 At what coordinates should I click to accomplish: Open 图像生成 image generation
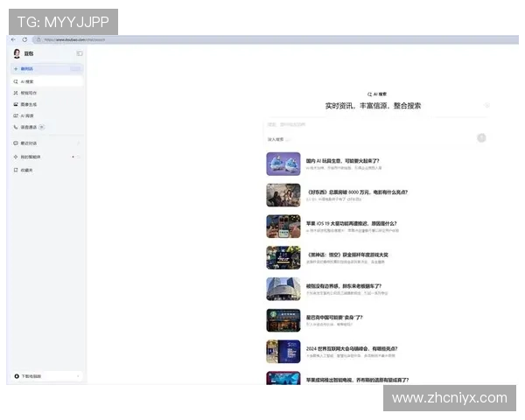coord(29,104)
